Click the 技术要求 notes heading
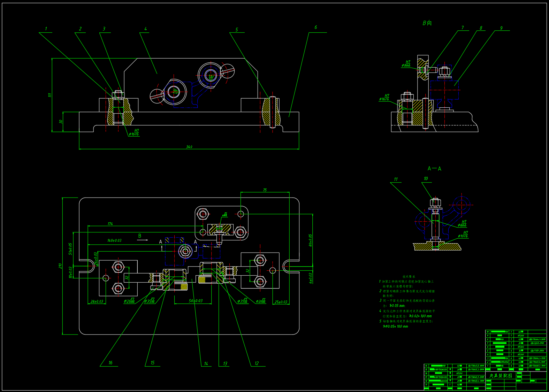549x392 pixels. tap(409, 277)
